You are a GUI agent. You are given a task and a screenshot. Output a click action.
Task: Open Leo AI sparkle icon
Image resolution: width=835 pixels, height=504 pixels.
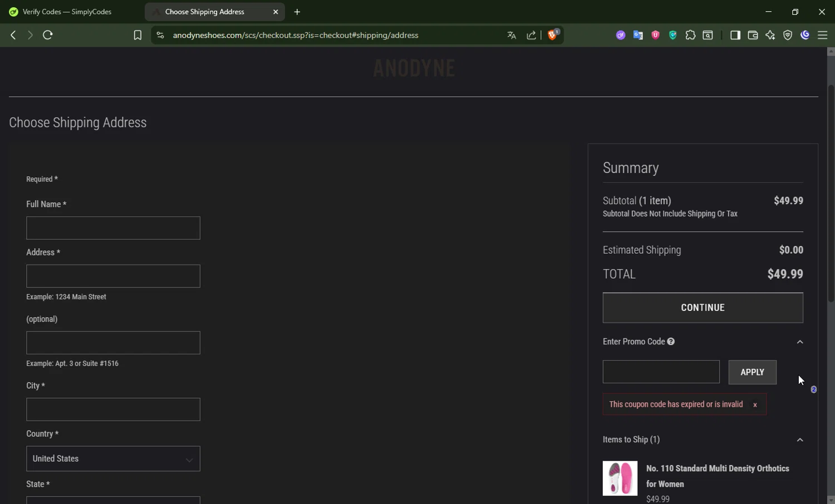770,35
